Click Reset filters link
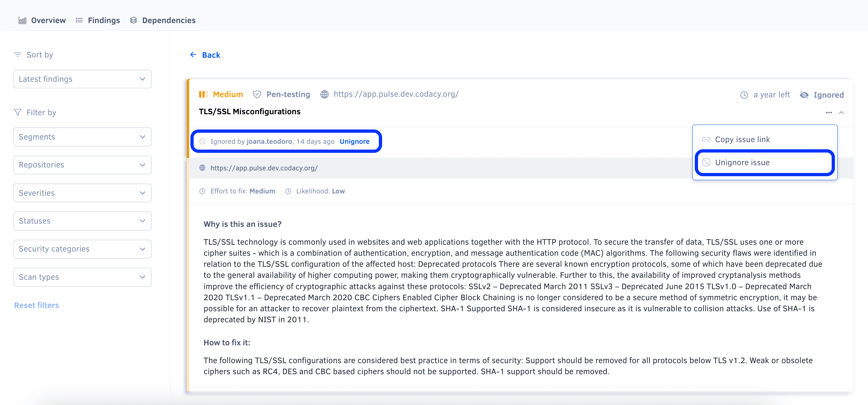 pyautogui.click(x=36, y=305)
